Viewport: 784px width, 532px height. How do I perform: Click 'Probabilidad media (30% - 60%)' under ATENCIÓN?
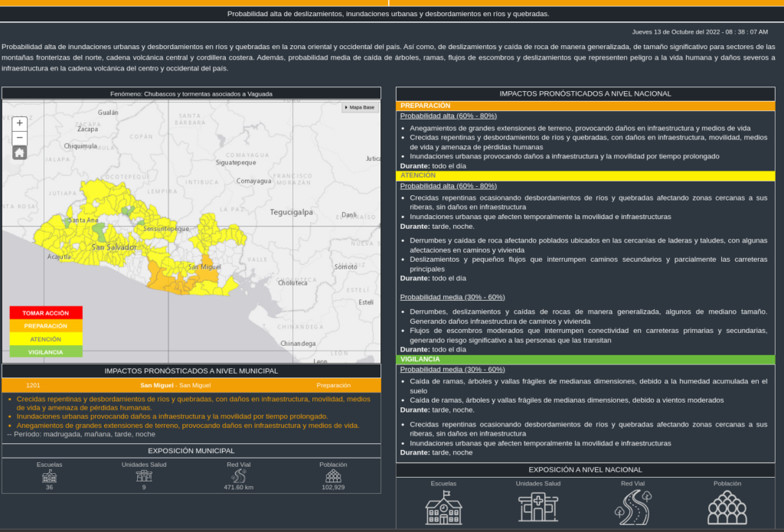click(x=452, y=297)
